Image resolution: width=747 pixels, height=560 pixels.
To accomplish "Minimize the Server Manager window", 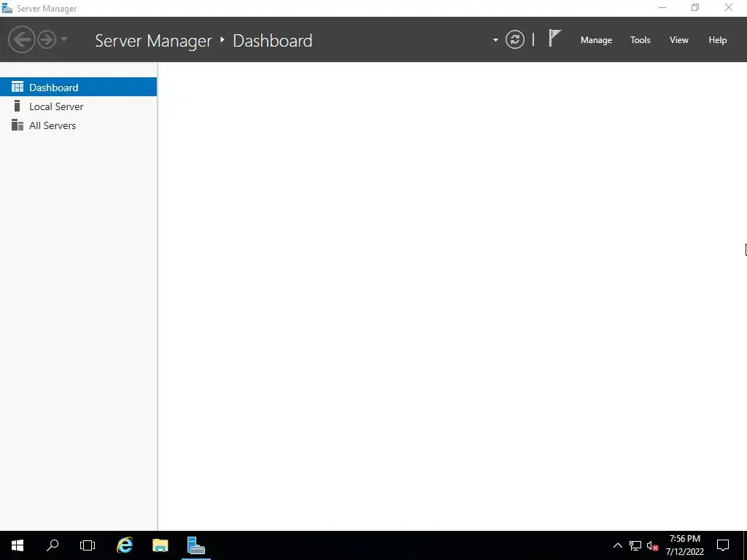I will [662, 8].
